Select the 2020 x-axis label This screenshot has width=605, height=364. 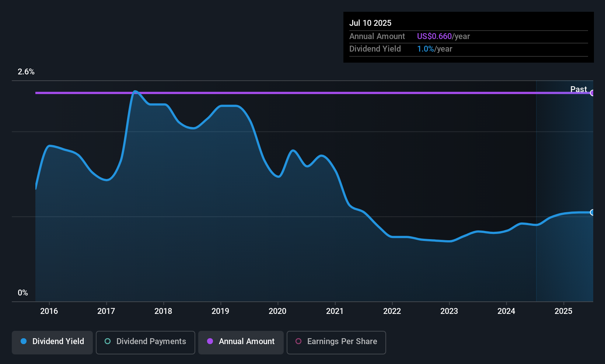pyautogui.click(x=277, y=311)
